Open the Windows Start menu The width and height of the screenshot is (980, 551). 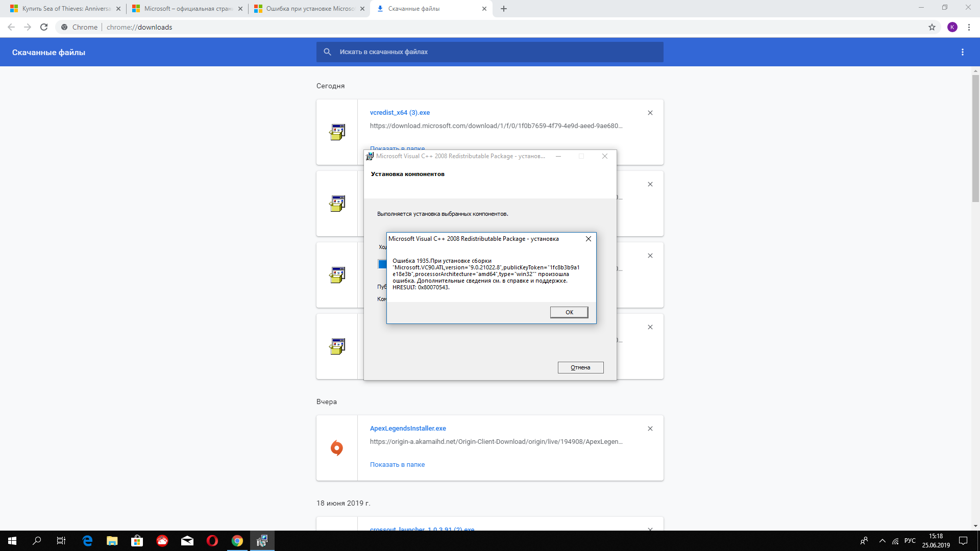(12, 541)
